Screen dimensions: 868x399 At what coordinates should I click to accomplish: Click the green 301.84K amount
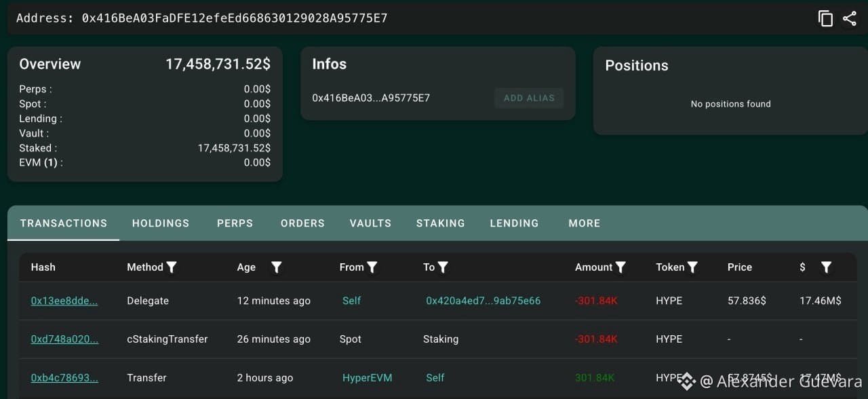[x=595, y=378]
